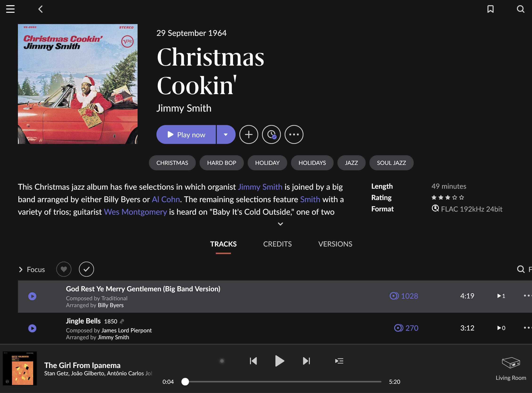Open the album three-dots more menu

[294, 135]
